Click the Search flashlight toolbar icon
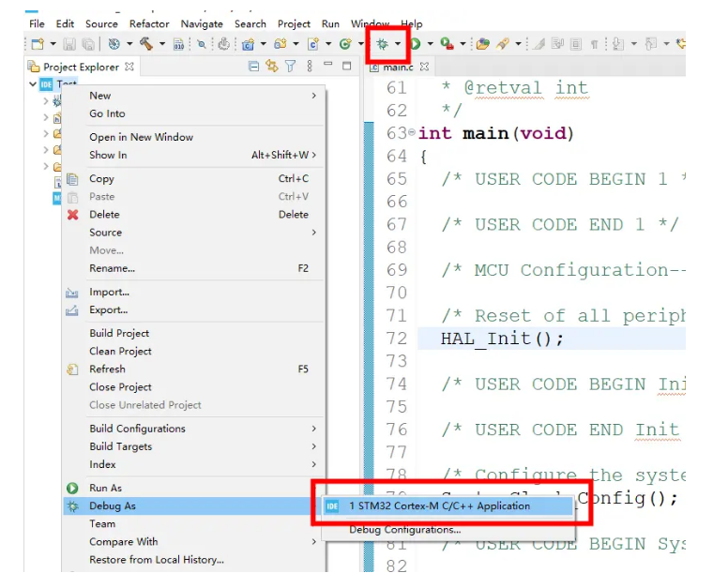 [503, 44]
